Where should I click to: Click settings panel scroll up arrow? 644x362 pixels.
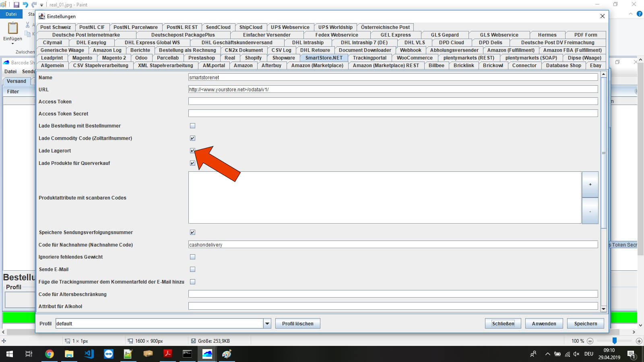point(603,74)
